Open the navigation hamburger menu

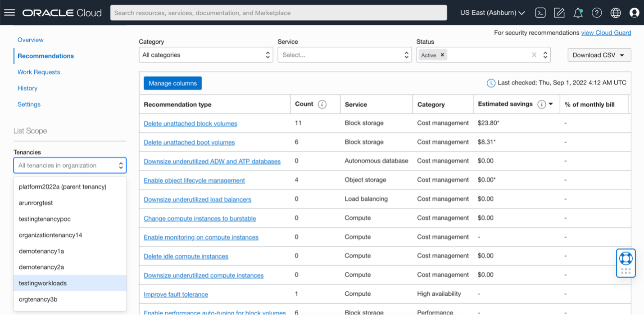[x=9, y=12]
